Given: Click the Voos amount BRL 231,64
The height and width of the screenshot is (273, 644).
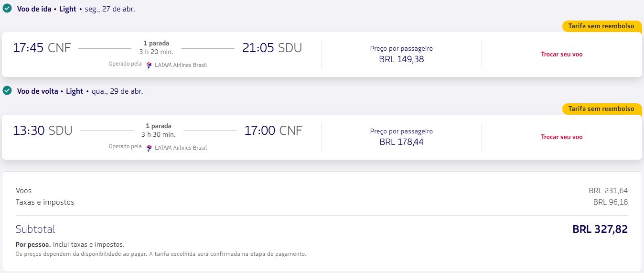Looking at the screenshot, I should pyautogui.click(x=608, y=191).
